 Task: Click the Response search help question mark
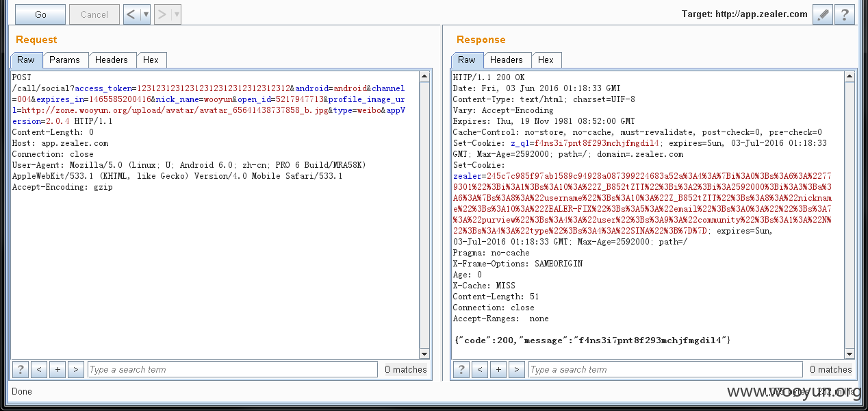pos(461,369)
